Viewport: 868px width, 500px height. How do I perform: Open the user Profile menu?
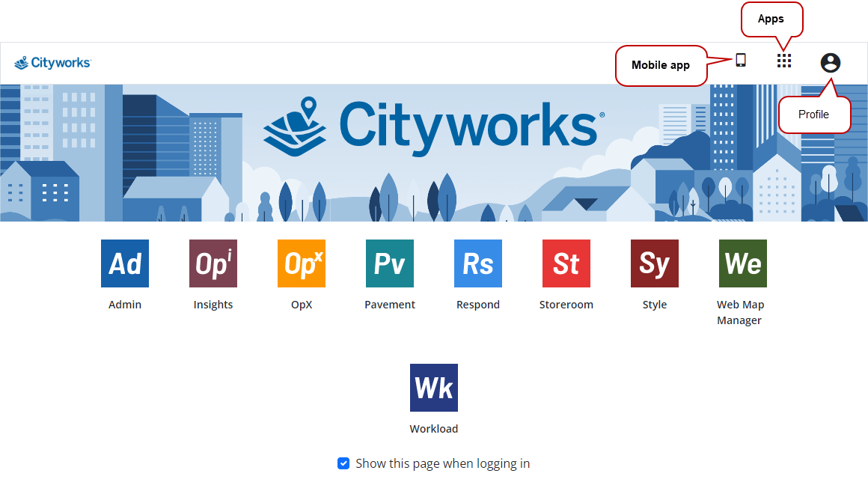(831, 63)
